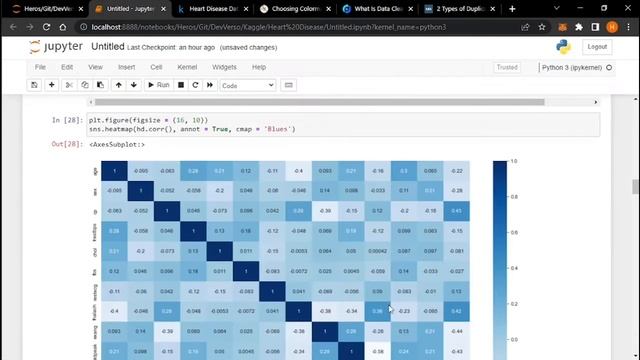Move selected cell down arrow
Image resolution: width=640 pixels, height=360 pixels.
tap(133, 85)
